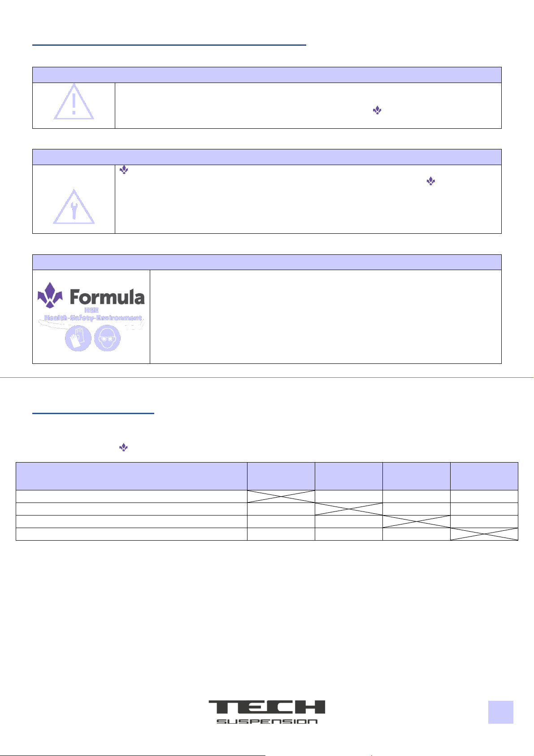
Task: Click the header bar above the Formula logo
Action: click(x=267, y=262)
